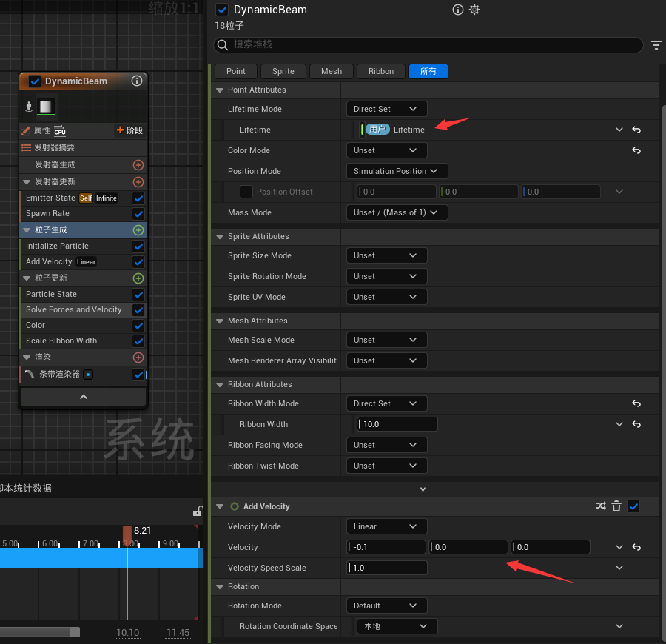This screenshot has width=666, height=644.
Task: Open the Sprite Size Mode dropdown
Action: click(386, 255)
